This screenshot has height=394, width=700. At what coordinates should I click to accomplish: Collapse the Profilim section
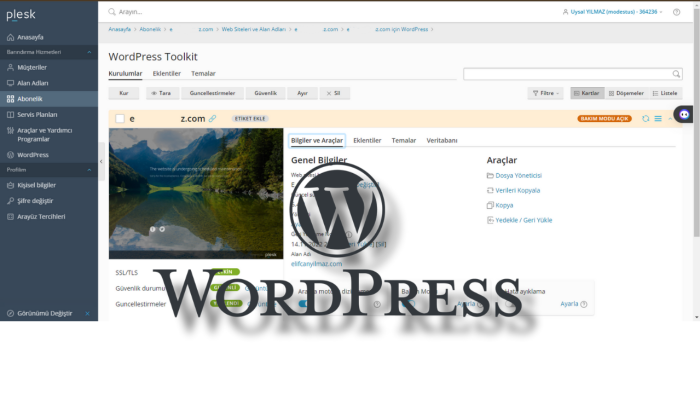[89, 170]
